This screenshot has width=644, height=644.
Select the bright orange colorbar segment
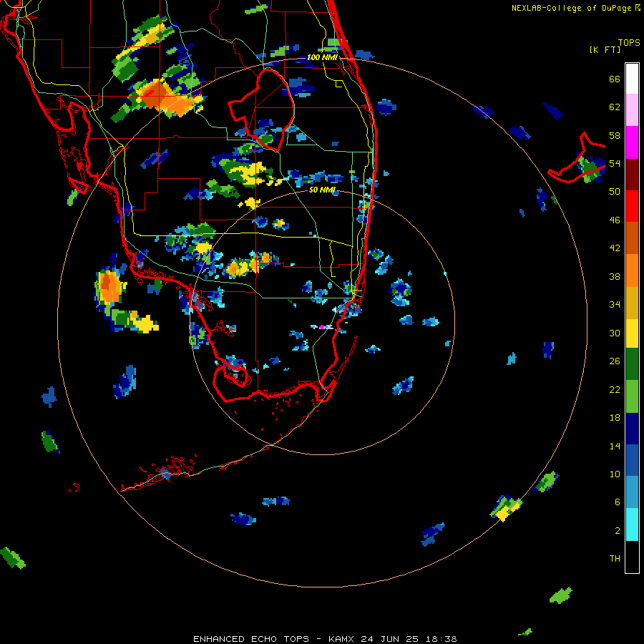pyautogui.click(x=632, y=270)
